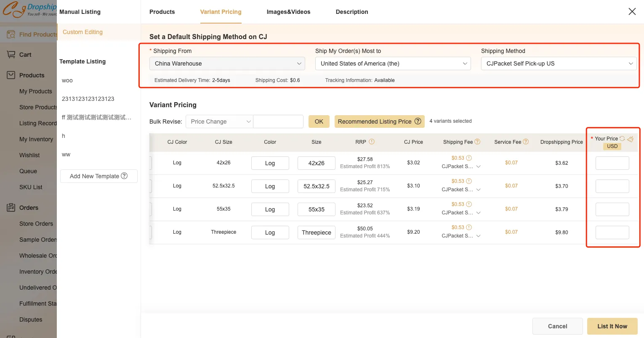Open the Ship My Order(s) Most to dropdown
The image size is (644, 338).
[393, 63]
